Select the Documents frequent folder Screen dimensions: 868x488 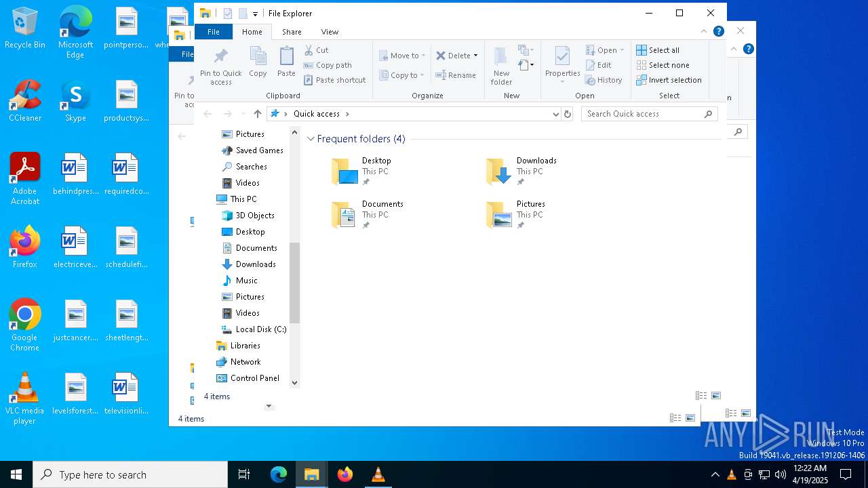pyautogui.click(x=367, y=216)
